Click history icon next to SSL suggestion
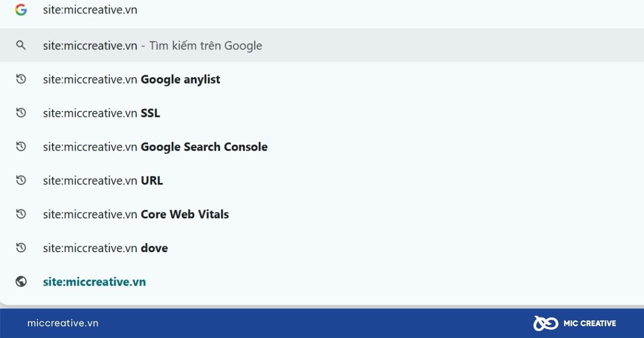 (x=21, y=113)
